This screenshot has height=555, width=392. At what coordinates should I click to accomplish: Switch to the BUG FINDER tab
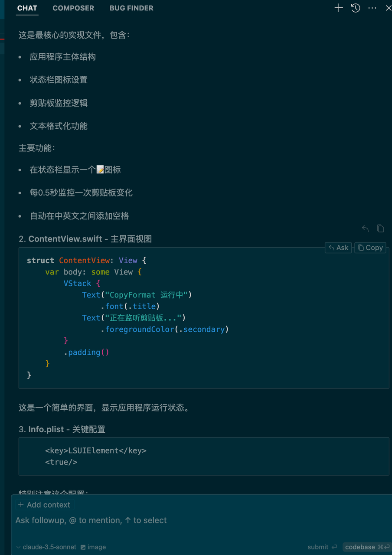coord(131,8)
